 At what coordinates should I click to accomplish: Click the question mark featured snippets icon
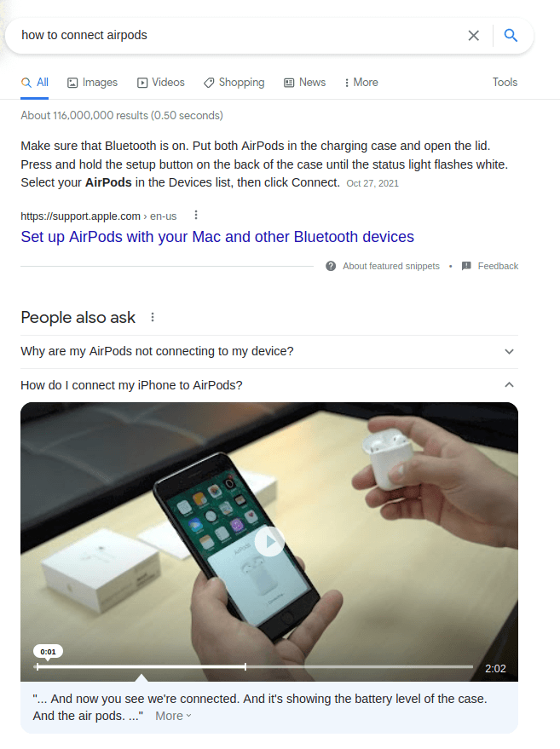point(331,266)
